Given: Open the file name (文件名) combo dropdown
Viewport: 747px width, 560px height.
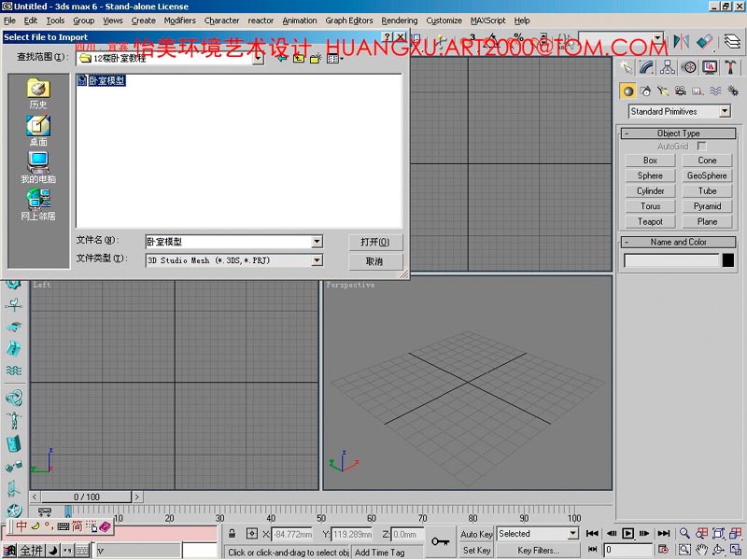Looking at the screenshot, I should click(317, 242).
